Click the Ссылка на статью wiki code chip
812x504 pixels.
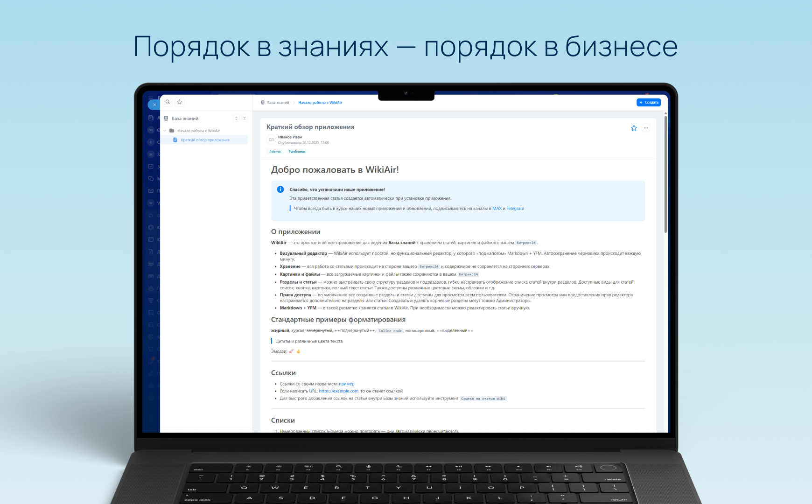point(483,399)
